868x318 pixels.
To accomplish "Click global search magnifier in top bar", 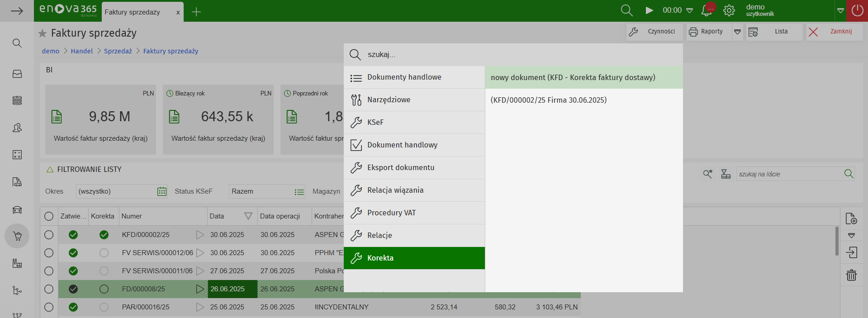I will tap(626, 10).
